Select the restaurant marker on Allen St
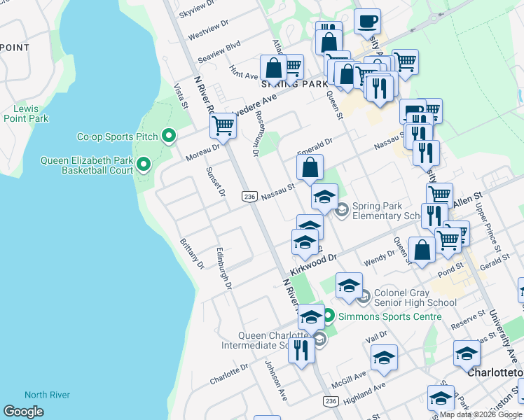The image size is (524, 420). pyautogui.click(x=434, y=217)
